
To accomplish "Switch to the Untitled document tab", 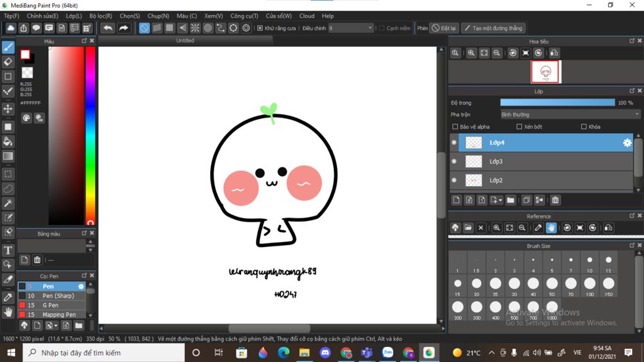I will pos(186,41).
